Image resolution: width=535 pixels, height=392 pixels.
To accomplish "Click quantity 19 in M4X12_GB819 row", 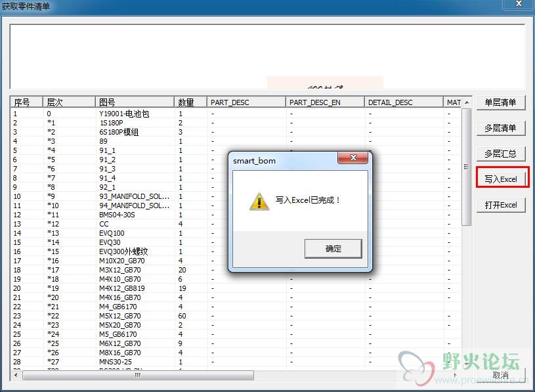I will pos(182,289).
